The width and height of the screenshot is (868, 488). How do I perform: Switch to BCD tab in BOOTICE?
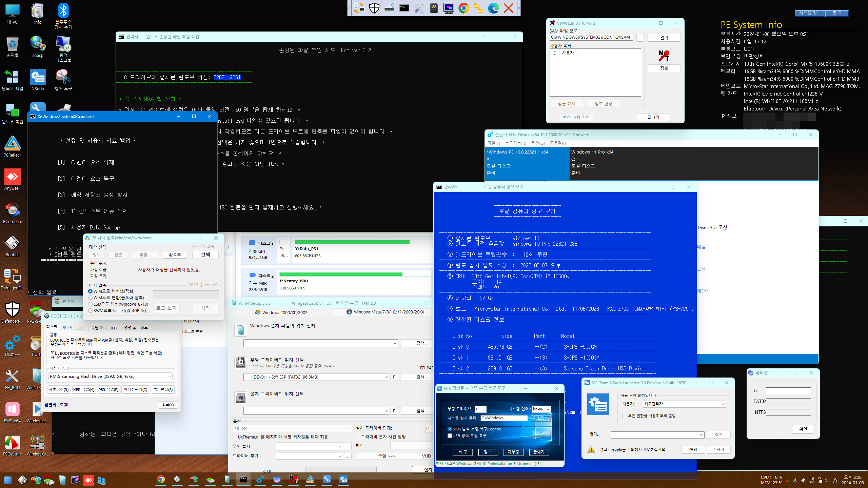click(80, 328)
